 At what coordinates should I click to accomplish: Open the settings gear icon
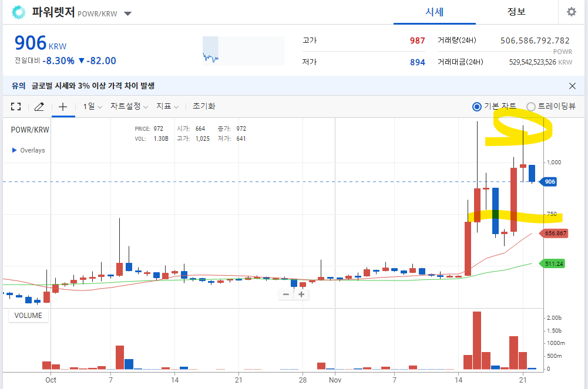(x=571, y=12)
